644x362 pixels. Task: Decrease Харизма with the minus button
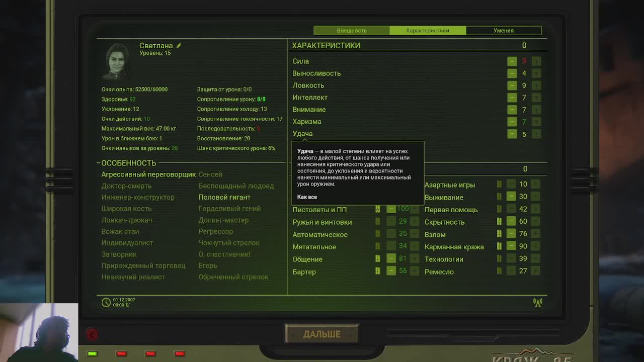point(512,121)
